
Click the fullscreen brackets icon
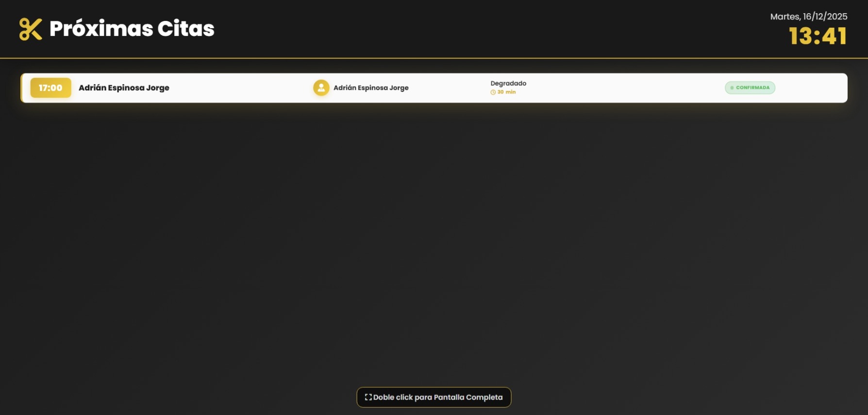pos(368,397)
